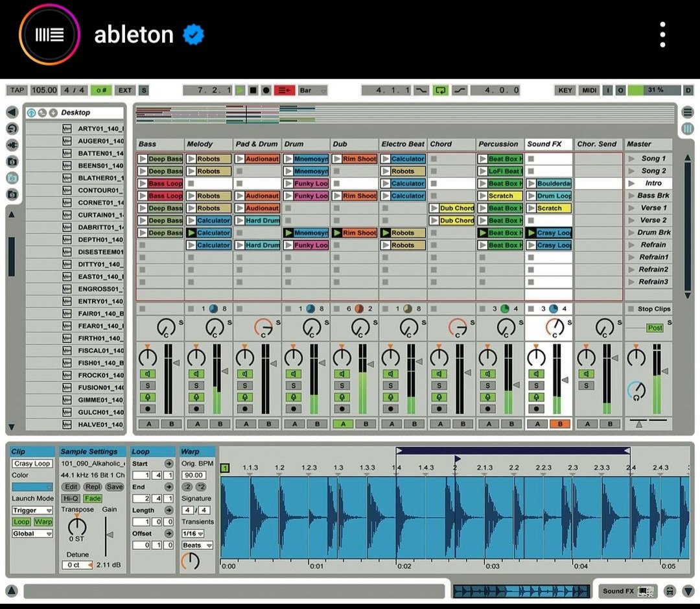The width and height of the screenshot is (700, 609).
Task: Arm the Drum track for recording
Action: coord(294,409)
